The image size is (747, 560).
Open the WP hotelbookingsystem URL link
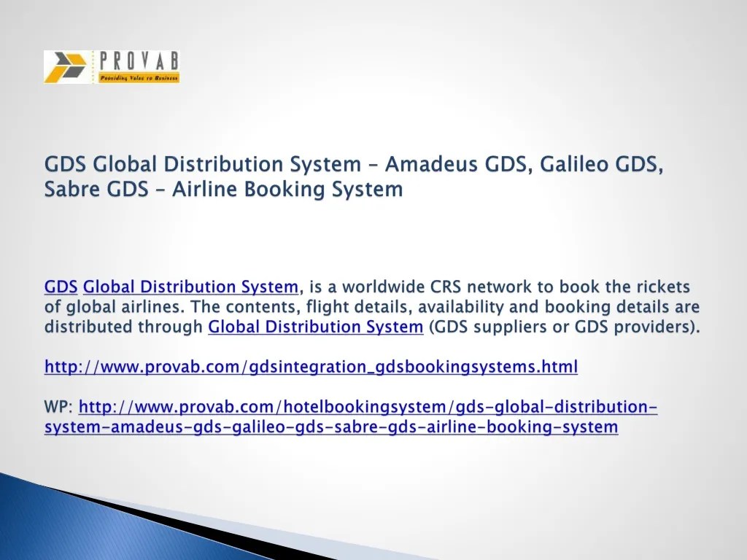351,416
